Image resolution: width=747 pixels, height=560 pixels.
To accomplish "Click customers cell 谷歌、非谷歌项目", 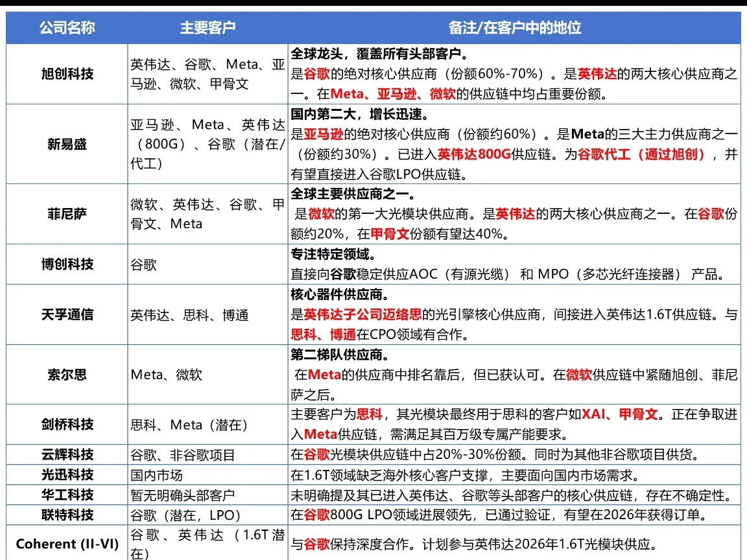I will point(207,455).
